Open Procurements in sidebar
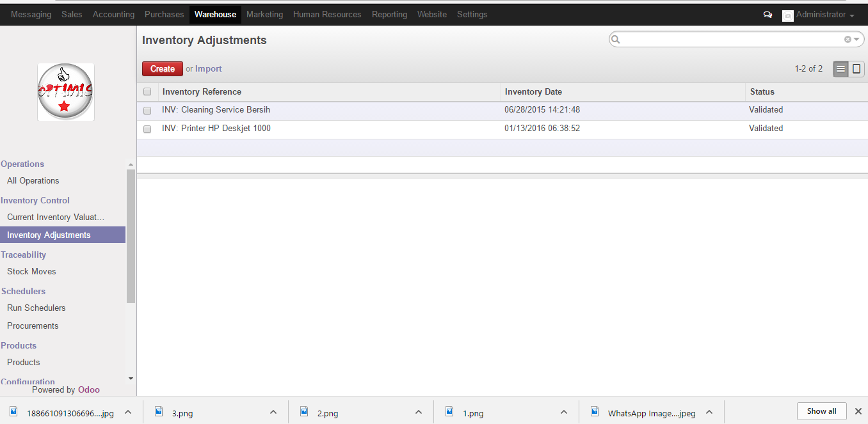The width and height of the screenshot is (868, 424). [33, 326]
